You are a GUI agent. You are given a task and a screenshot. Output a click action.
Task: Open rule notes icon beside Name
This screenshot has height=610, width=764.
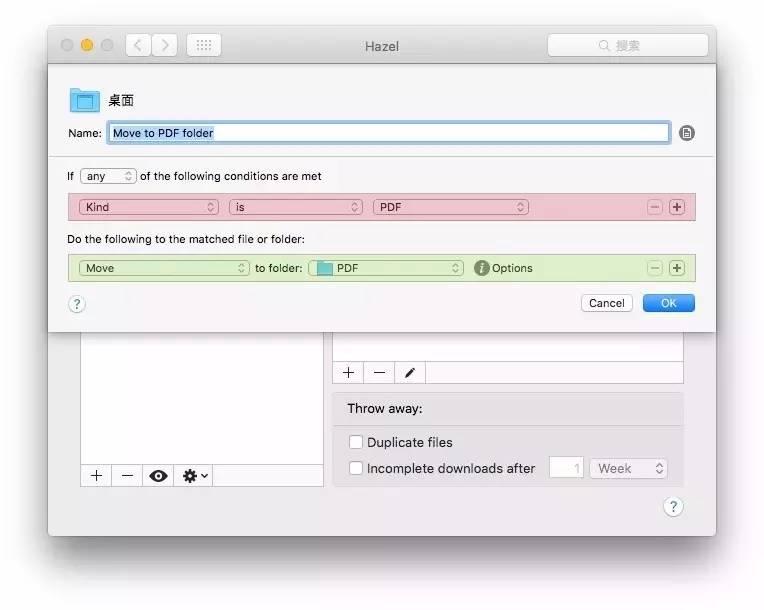(x=687, y=133)
